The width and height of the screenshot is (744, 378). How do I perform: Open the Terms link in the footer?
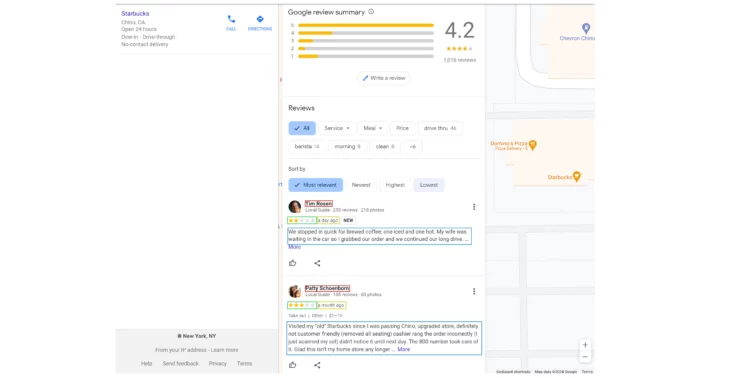tap(244, 363)
